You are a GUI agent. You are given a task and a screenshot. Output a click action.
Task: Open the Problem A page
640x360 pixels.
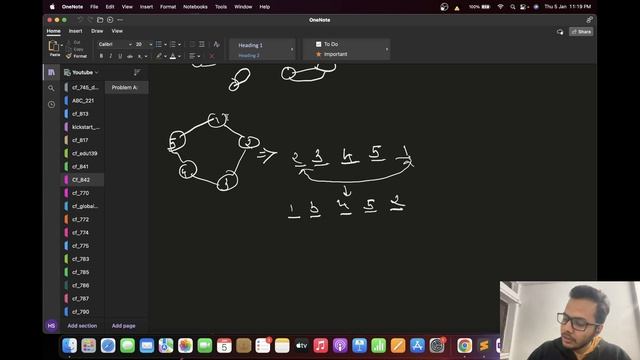pos(127,87)
